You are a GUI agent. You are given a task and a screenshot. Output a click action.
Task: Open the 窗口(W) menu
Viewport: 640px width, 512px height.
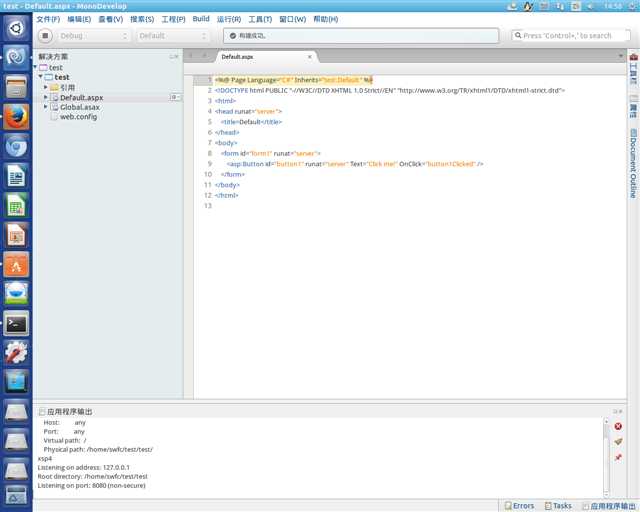click(x=293, y=19)
